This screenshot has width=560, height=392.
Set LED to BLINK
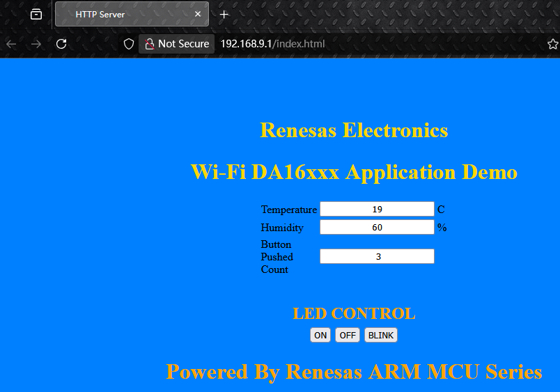pos(381,335)
